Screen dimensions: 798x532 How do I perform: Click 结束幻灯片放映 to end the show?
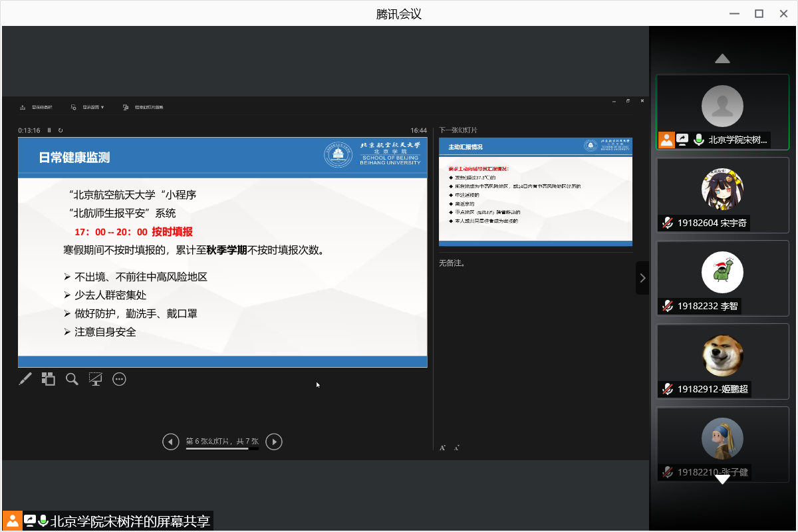[x=143, y=107]
